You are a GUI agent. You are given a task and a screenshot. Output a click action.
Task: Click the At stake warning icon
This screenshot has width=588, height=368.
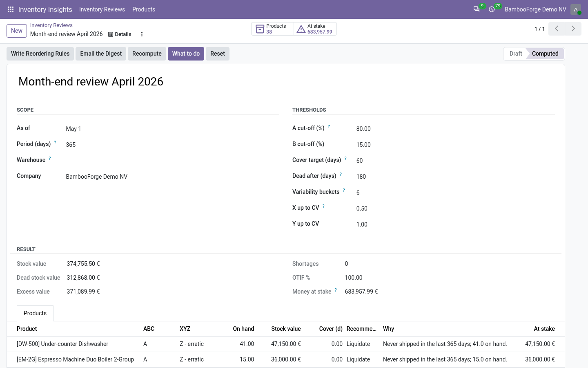(301, 29)
